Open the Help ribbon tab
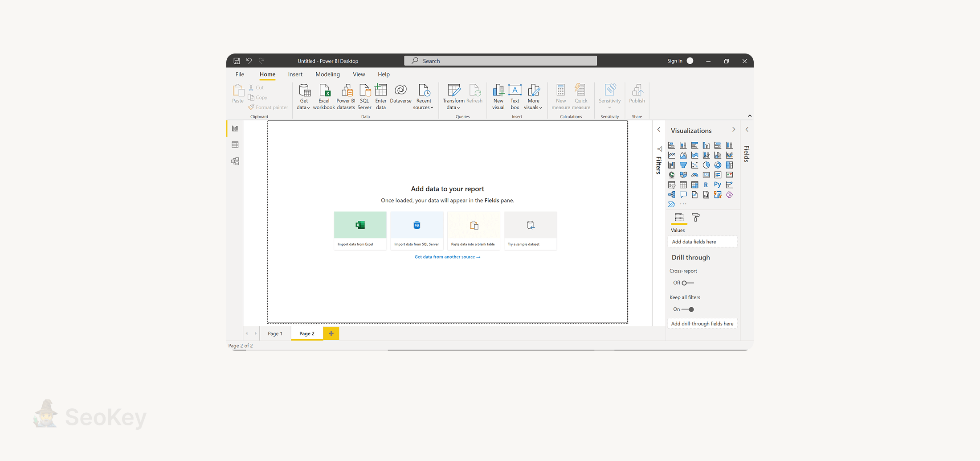 point(384,74)
